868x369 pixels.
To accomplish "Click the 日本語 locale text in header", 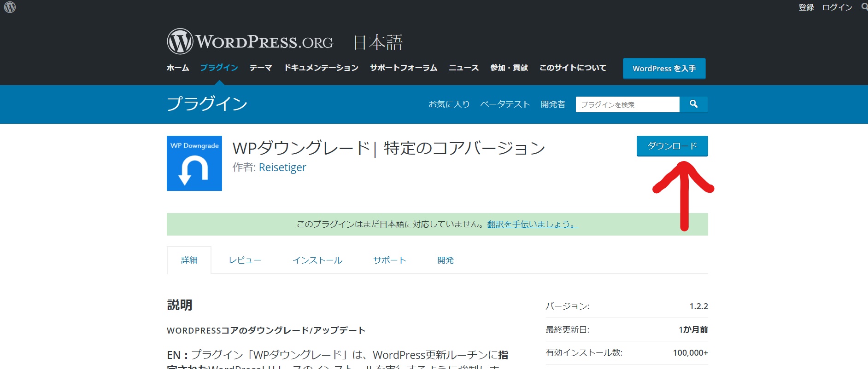I will [378, 42].
